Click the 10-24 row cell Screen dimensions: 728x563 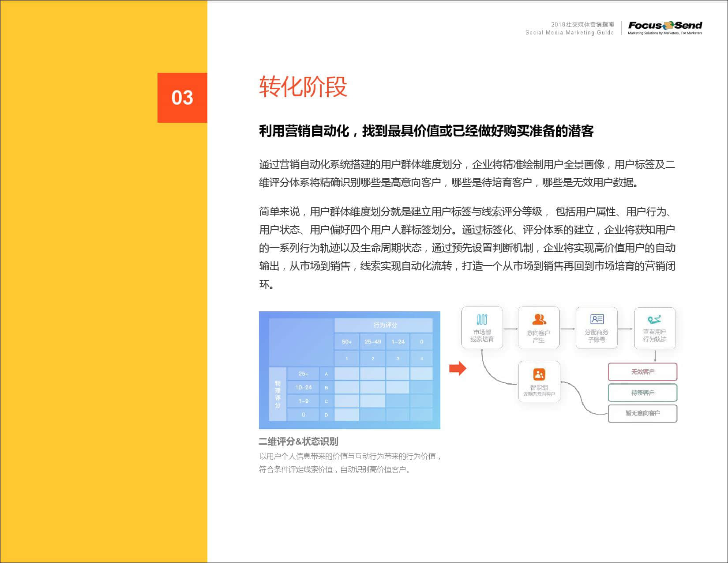pos(303,387)
